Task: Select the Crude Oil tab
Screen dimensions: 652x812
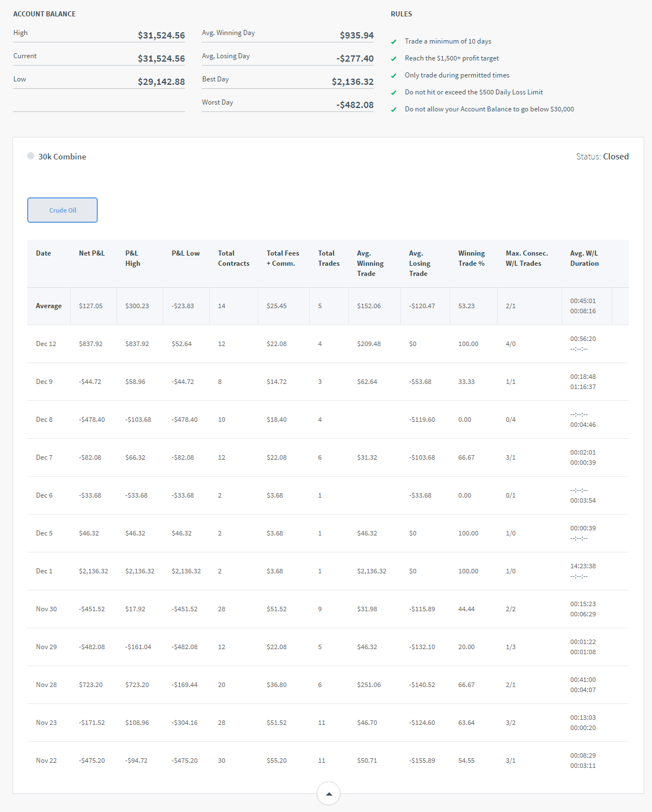Action: click(62, 210)
